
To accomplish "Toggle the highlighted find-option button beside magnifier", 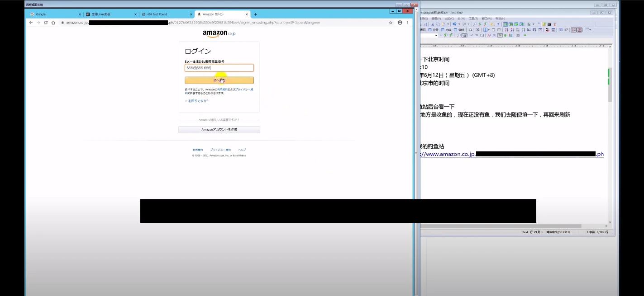I will pos(464,35).
